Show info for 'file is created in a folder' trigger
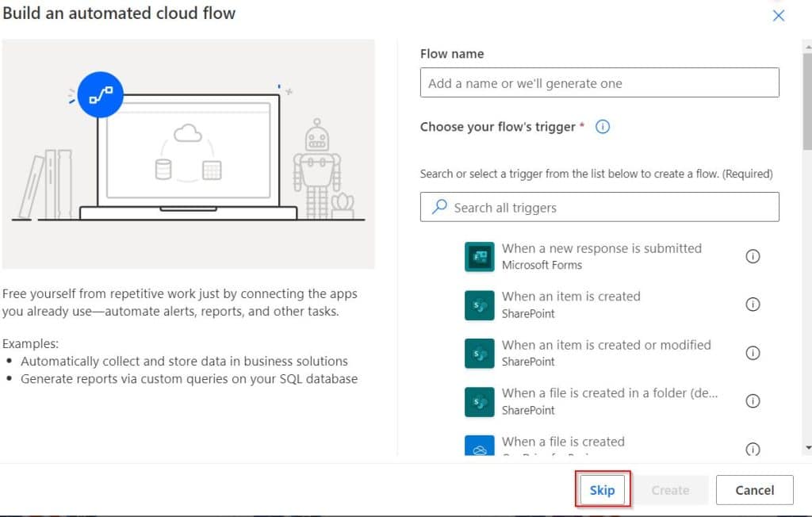Viewport: 812px width, 517px height. (x=753, y=401)
